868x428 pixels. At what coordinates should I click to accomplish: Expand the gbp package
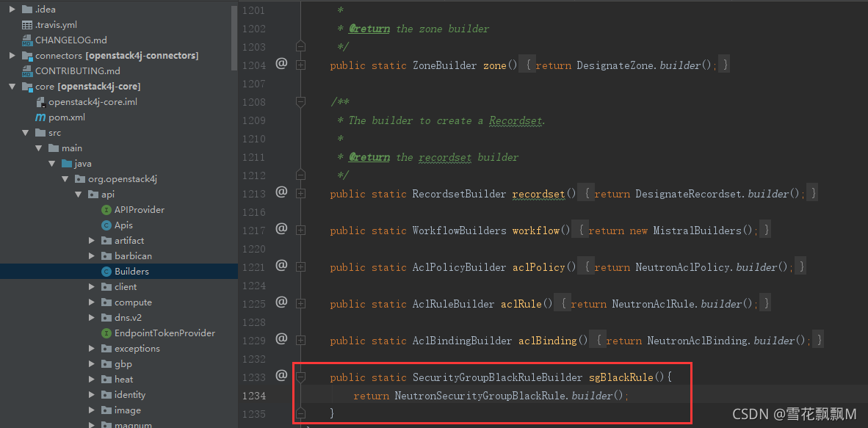tap(92, 364)
